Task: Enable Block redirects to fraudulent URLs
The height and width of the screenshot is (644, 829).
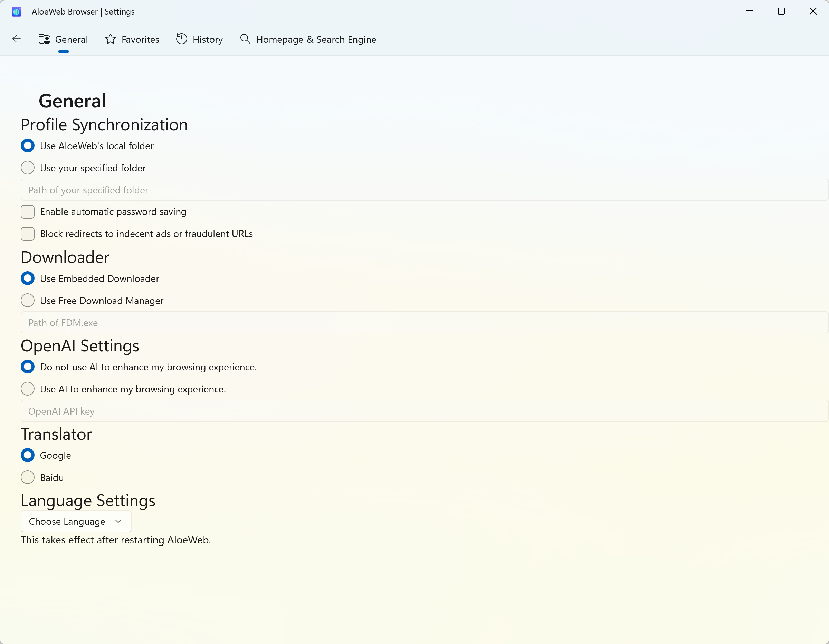Action: pyautogui.click(x=28, y=234)
